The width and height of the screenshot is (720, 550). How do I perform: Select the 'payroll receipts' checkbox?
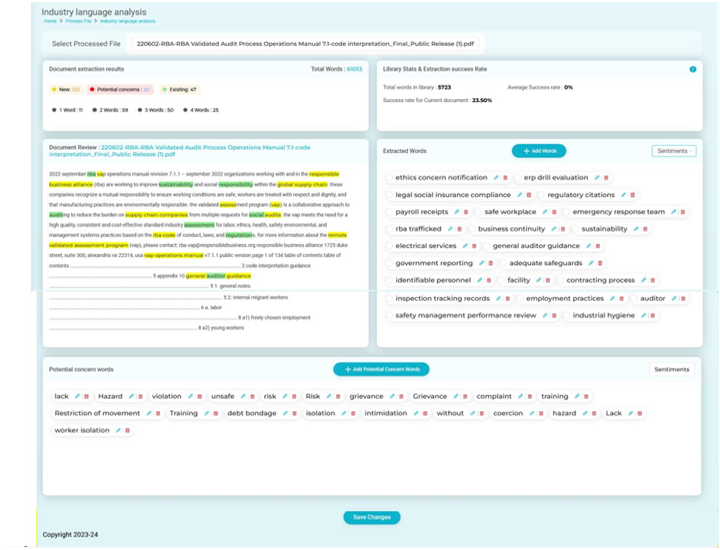pos(390,212)
